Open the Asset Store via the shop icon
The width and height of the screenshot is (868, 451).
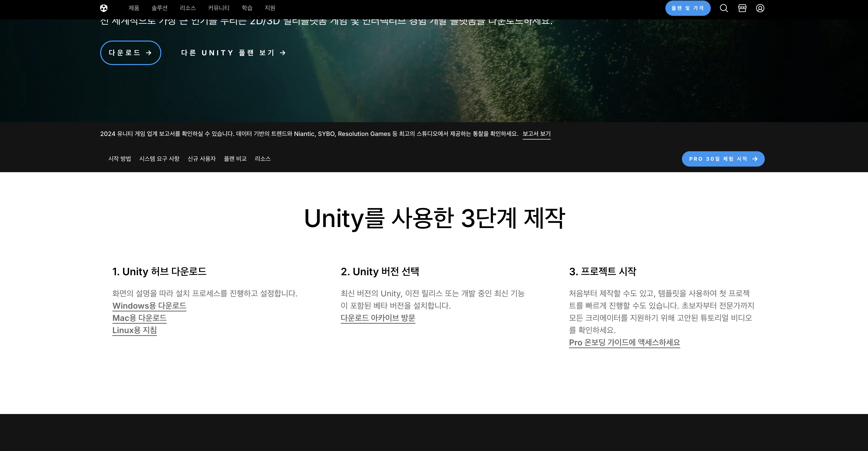(x=742, y=8)
